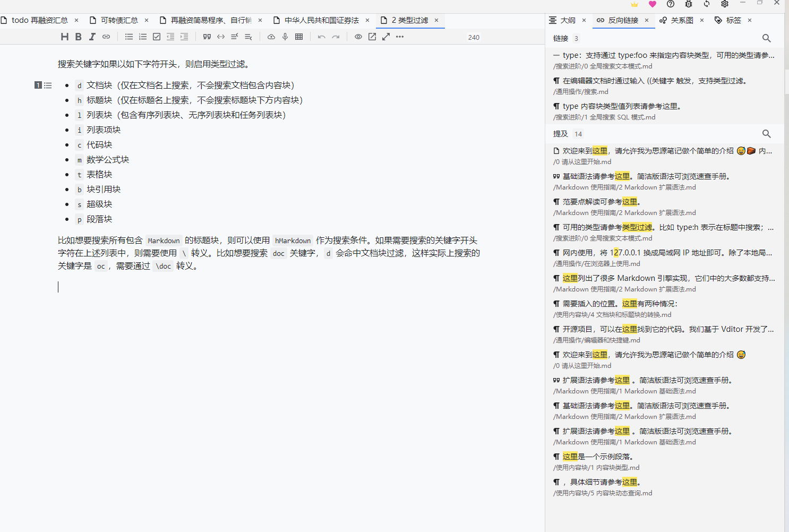This screenshot has width=789, height=532.
Task: Toggle preview mode with the eye icon
Action: 358,37
